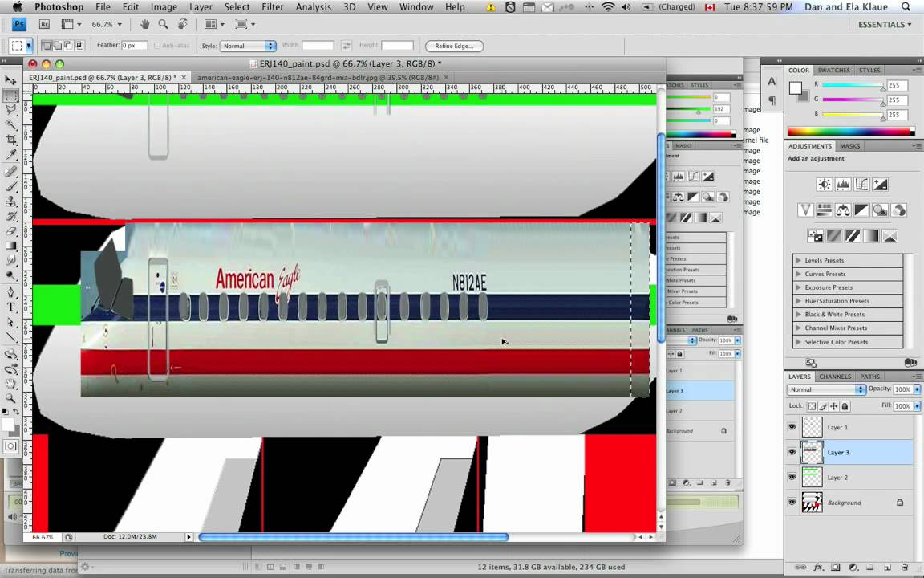Open the Layer menu
The height and width of the screenshot is (578, 924).
click(201, 7)
